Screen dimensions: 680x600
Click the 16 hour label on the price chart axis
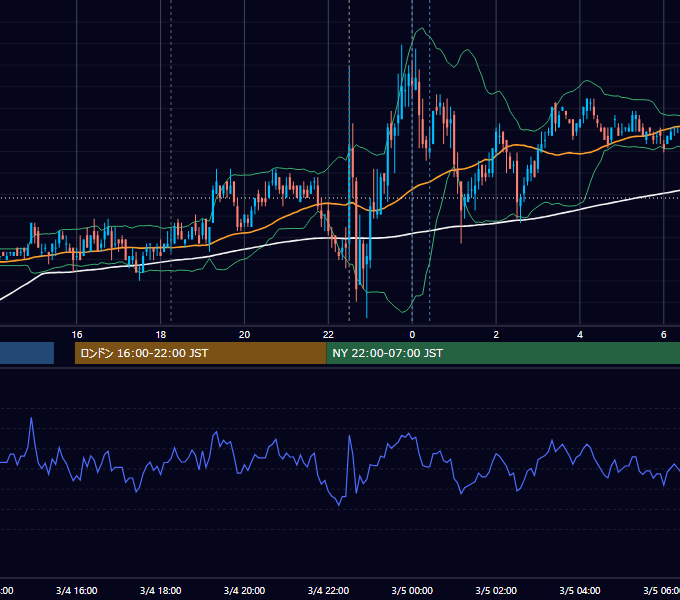(x=77, y=335)
